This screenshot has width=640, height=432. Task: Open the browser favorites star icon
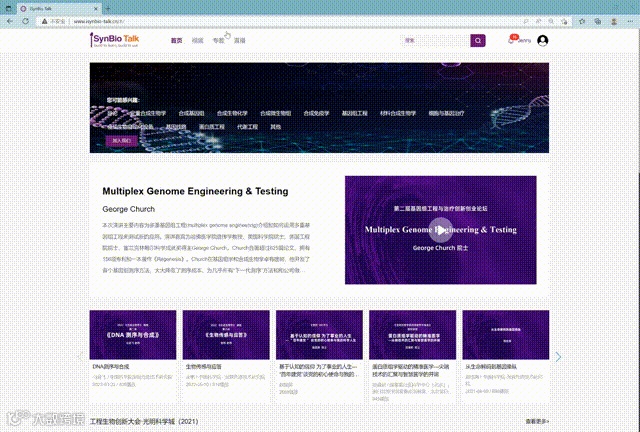pyautogui.click(x=582, y=21)
